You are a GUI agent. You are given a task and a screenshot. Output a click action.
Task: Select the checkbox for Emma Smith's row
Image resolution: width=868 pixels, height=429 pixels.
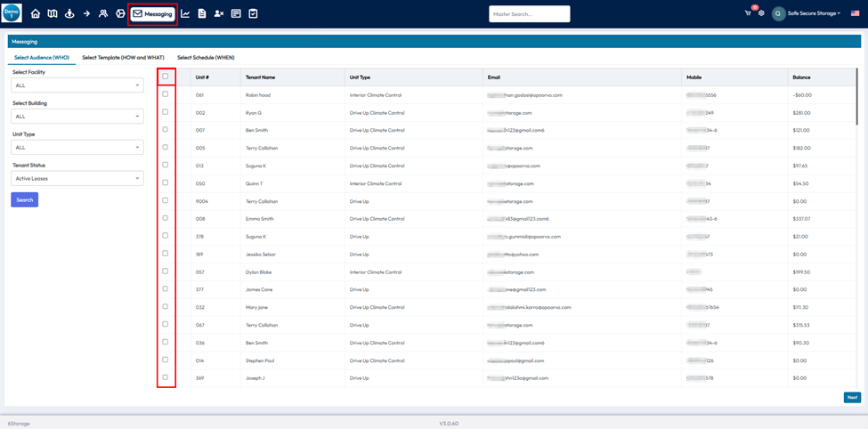pos(166,218)
